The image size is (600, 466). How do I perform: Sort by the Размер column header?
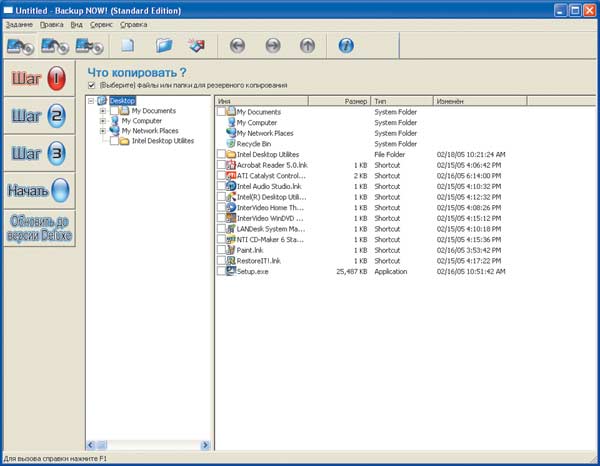(x=339, y=101)
